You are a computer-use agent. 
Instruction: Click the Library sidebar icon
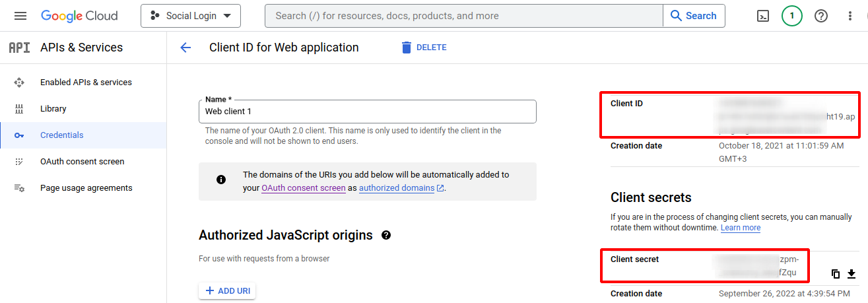pyautogui.click(x=19, y=109)
